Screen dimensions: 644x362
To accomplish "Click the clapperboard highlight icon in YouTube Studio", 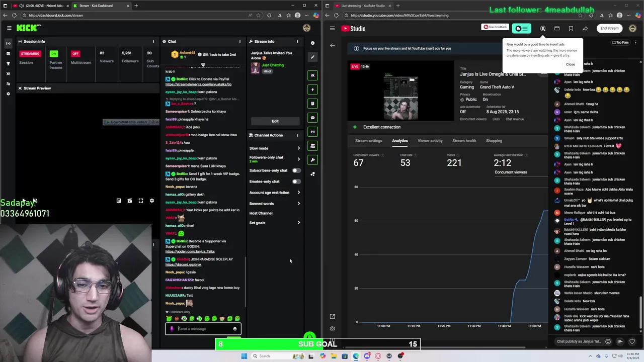I will click(x=557, y=29).
